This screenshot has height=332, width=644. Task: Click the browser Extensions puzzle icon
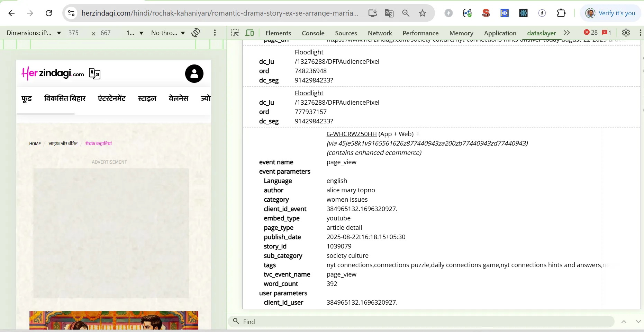[x=561, y=13]
